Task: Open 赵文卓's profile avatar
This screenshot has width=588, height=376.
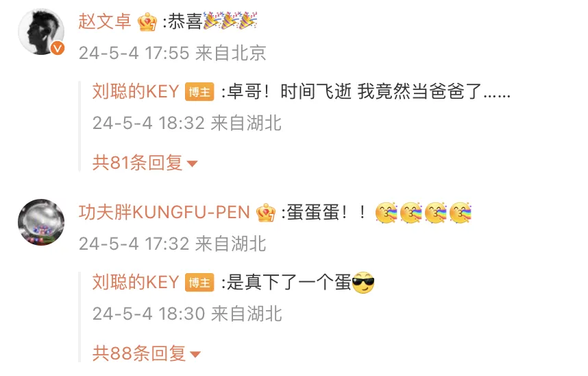Action: click(x=41, y=32)
